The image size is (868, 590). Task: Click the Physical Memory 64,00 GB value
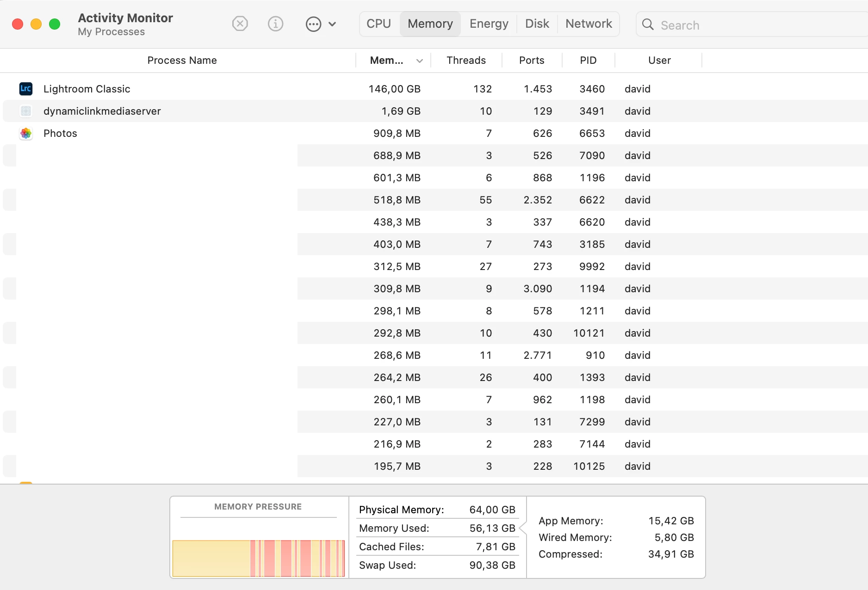492,510
